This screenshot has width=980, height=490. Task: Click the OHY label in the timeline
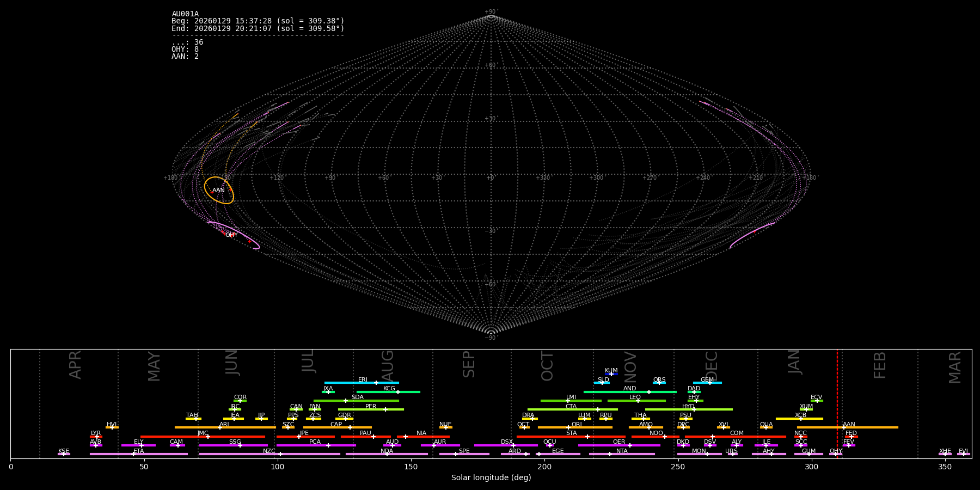836,451
